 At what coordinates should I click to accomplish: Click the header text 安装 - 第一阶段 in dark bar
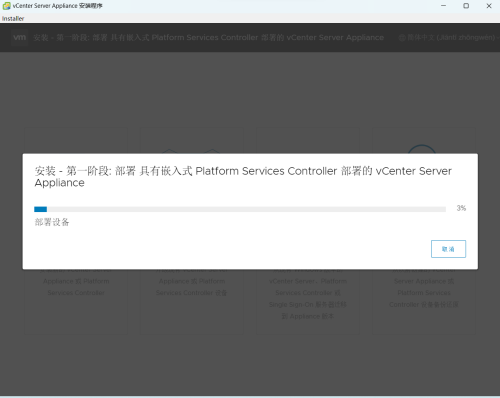coord(209,38)
